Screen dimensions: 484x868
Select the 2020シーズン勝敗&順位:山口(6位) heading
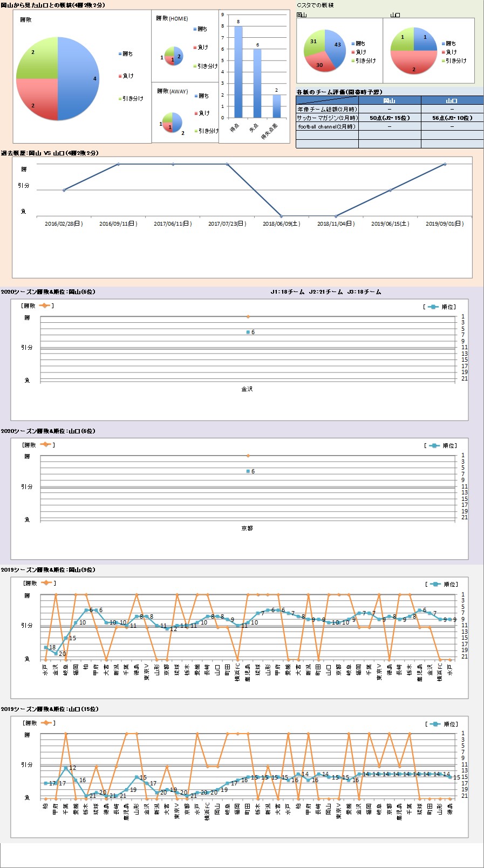[48, 431]
